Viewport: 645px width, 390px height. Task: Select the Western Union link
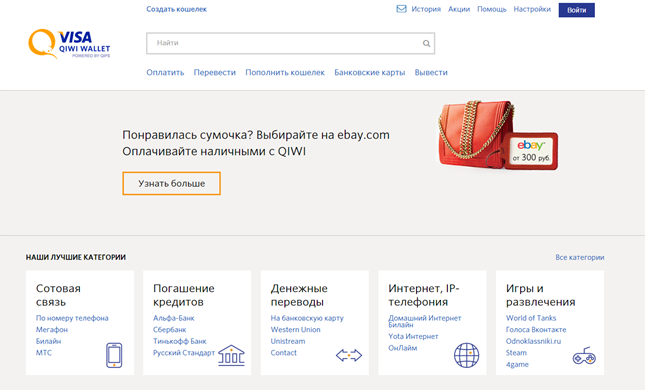tap(295, 330)
